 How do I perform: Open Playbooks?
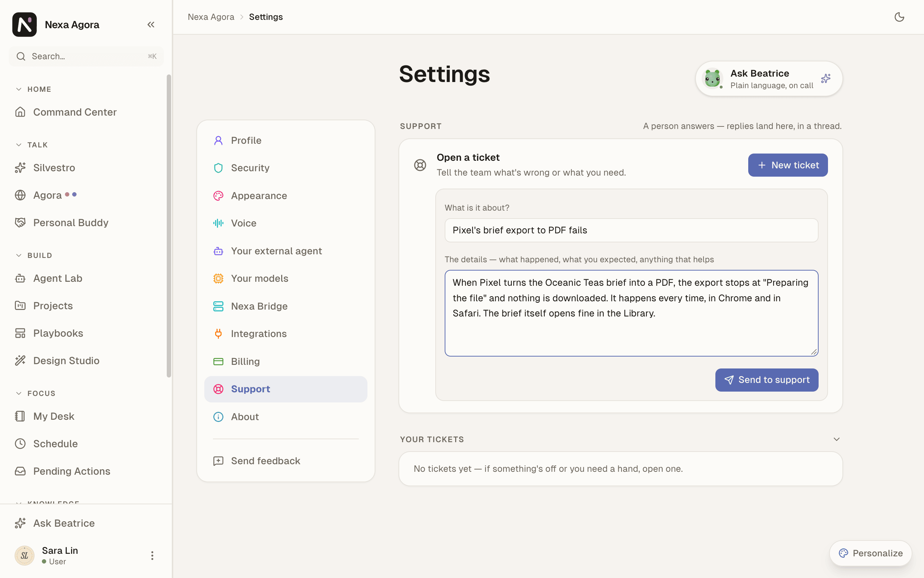pyautogui.click(x=86, y=333)
